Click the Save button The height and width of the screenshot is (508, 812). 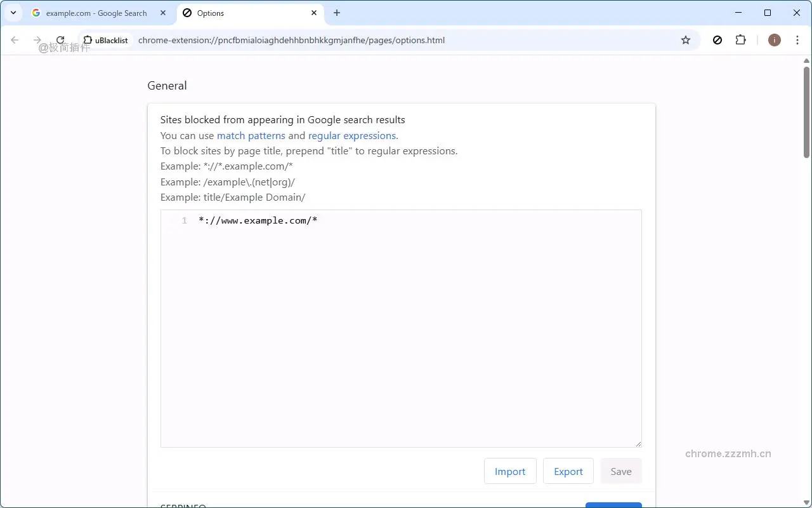[620, 471]
